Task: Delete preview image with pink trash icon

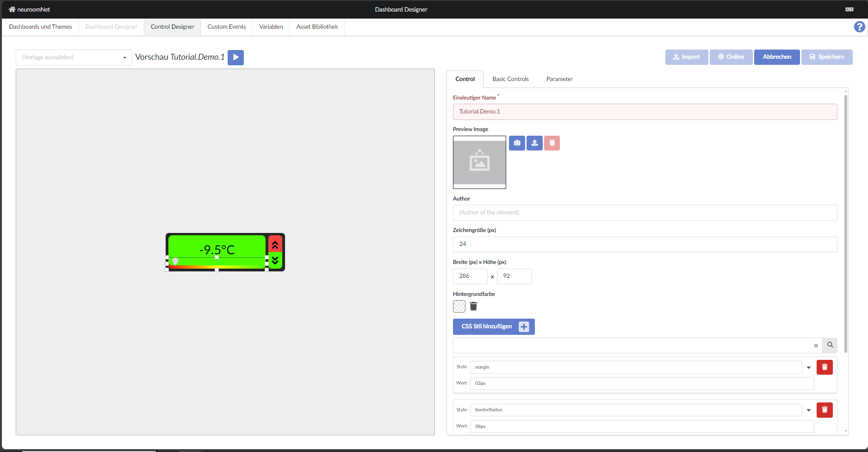Action: 552,143
